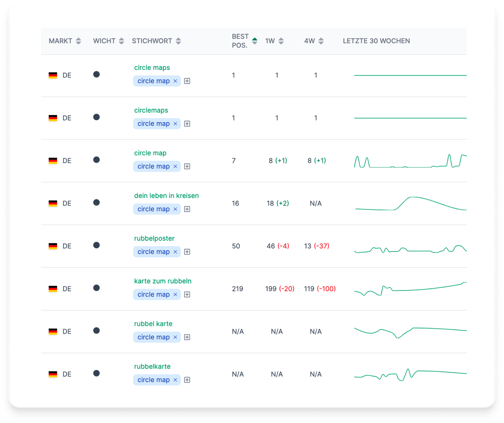Add a tag to rubbelkarte keyword
Screen dimensions: 504x423
(187, 380)
